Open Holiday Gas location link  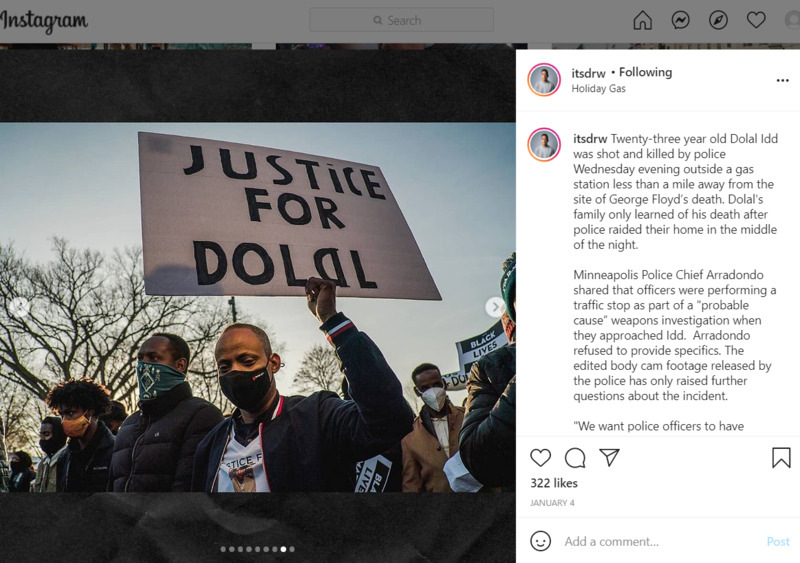coord(598,89)
